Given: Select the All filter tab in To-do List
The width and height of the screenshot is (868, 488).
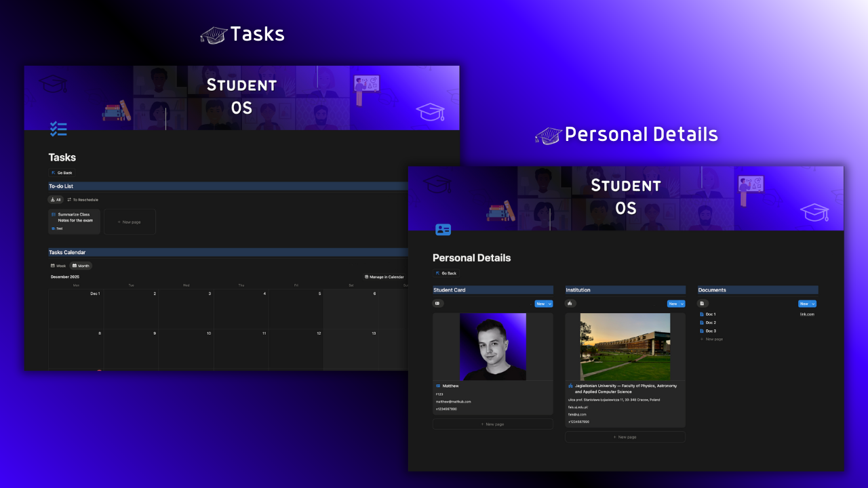Looking at the screenshot, I should tap(55, 199).
